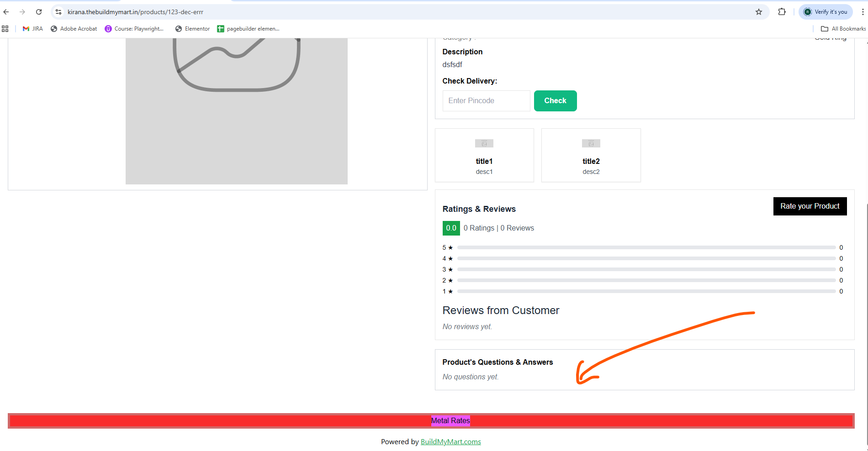Click the Enter Pincode field
Screen dimensions: 868x451
tap(486, 101)
